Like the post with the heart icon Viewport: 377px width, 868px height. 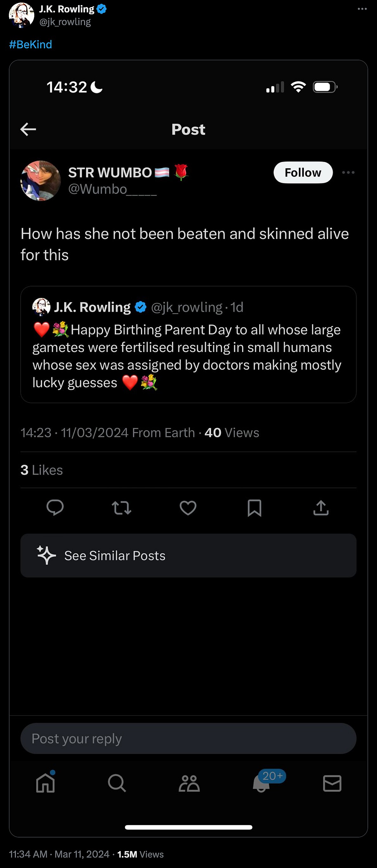point(188,508)
